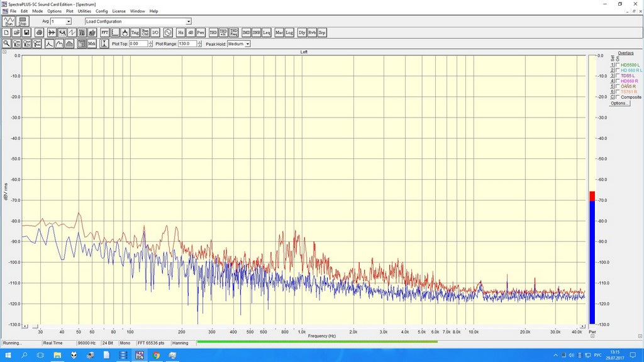The height and width of the screenshot is (362, 644).
Task: Click the blue and red level meter bar
Action: click(x=592, y=258)
